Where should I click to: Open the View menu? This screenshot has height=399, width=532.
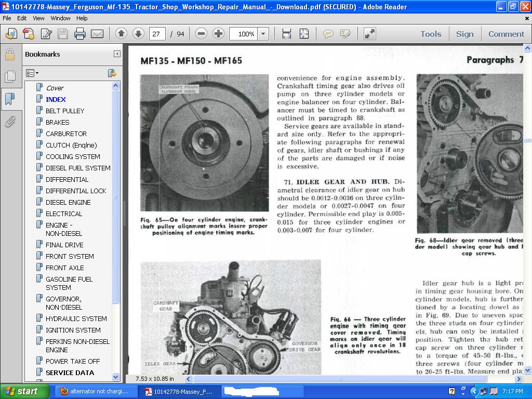(x=38, y=18)
